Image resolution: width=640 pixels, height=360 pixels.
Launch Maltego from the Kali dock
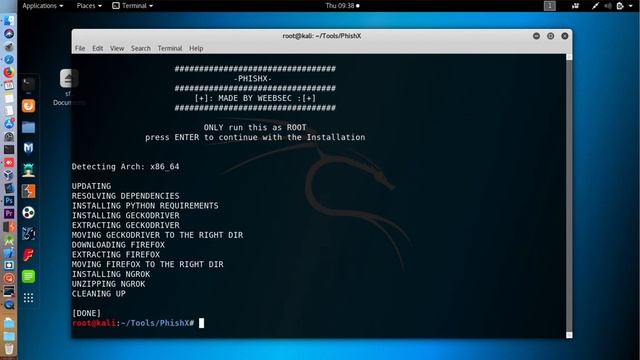[29, 233]
